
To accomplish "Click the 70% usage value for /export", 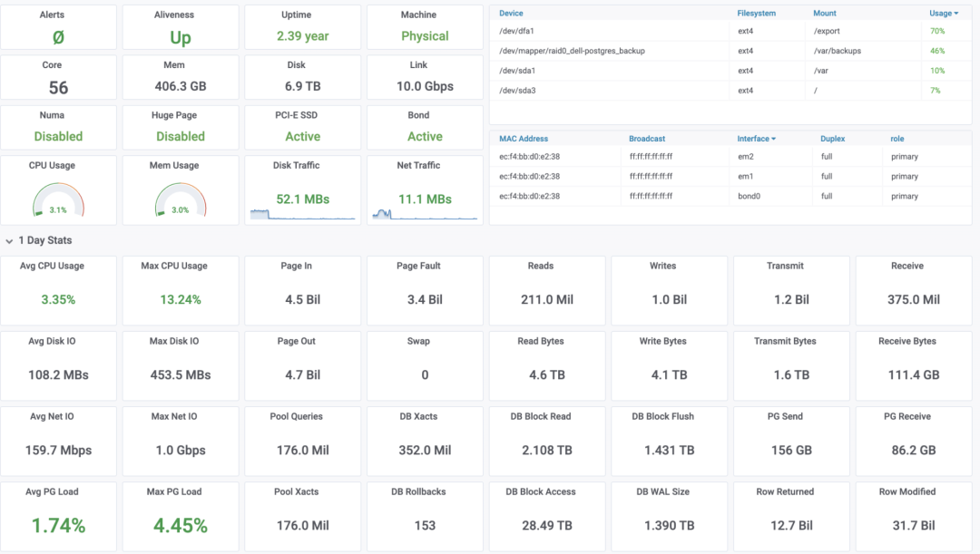I will pyautogui.click(x=937, y=31).
